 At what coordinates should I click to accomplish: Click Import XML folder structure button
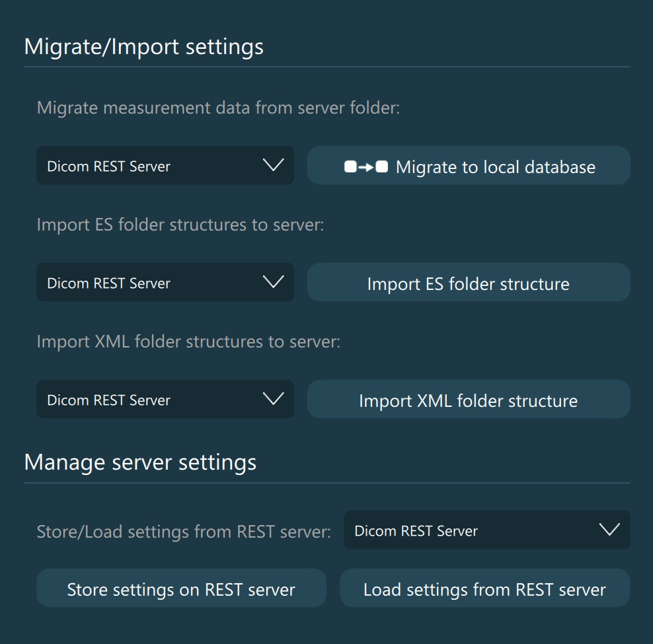(468, 400)
